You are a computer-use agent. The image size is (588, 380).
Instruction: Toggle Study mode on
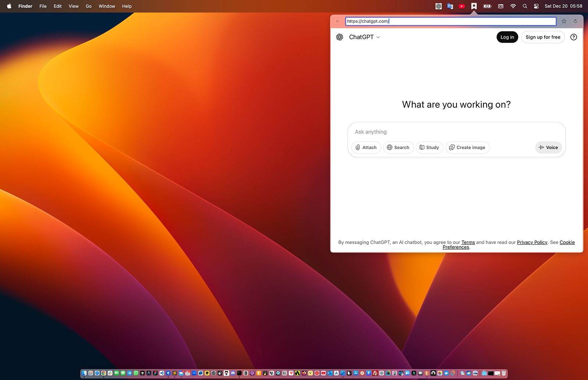click(429, 147)
